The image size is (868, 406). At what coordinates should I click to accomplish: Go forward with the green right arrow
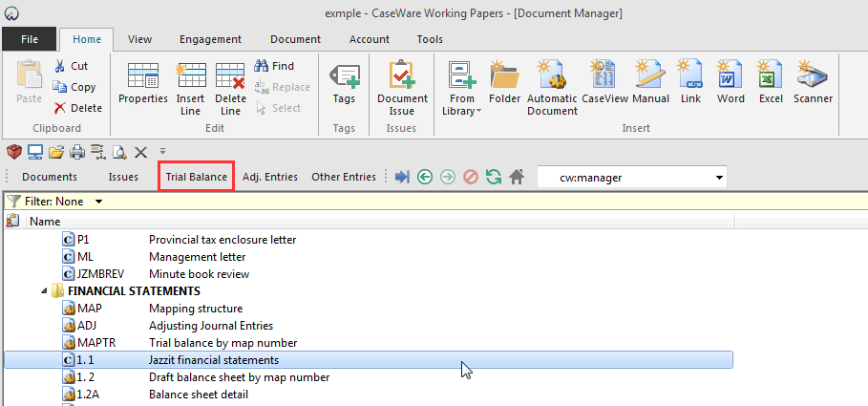[x=448, y=178]
